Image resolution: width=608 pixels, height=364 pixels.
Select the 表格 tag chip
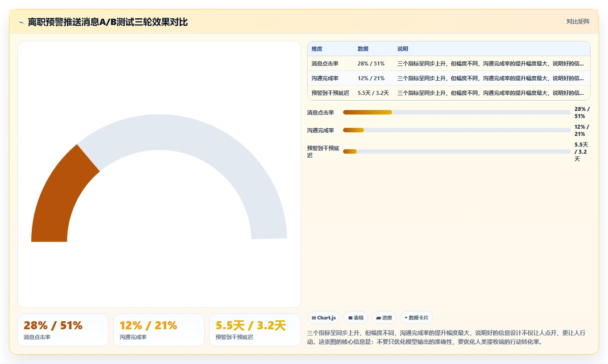tap(356, 318)
